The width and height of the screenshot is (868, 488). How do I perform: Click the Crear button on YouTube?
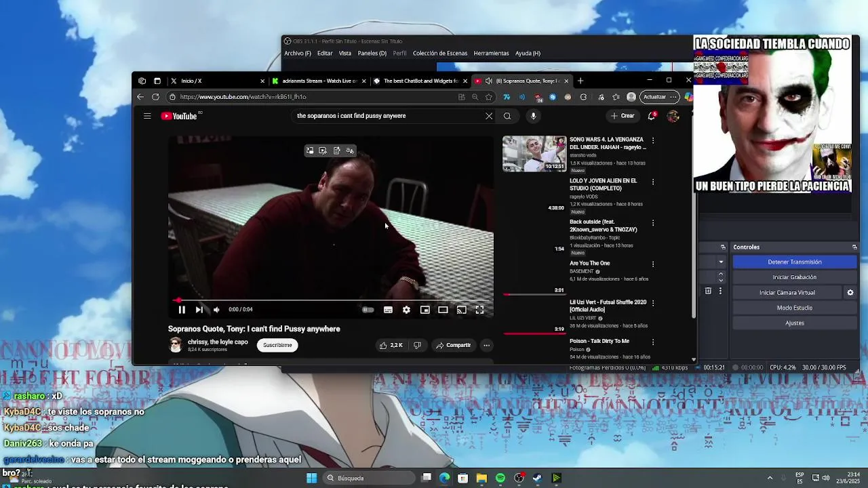point(623,116)
